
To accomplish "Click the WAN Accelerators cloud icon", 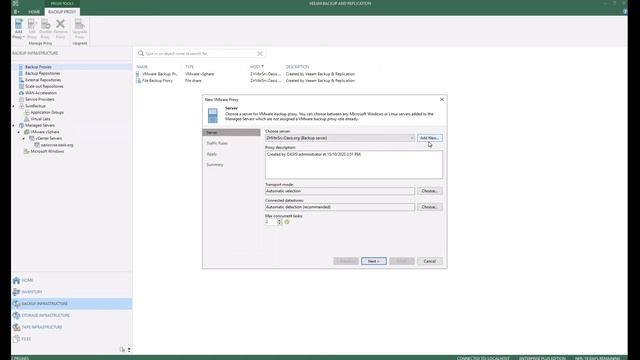I will point(21,93).
